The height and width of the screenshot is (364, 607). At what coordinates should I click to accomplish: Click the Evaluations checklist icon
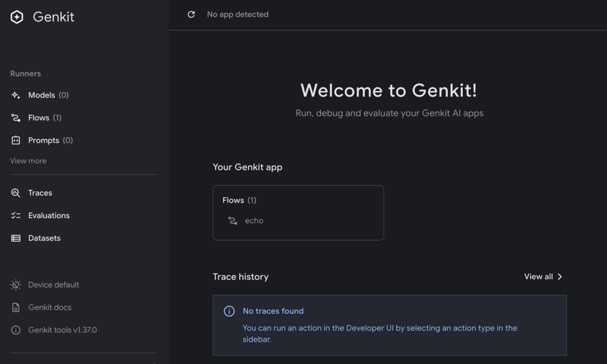16,215
